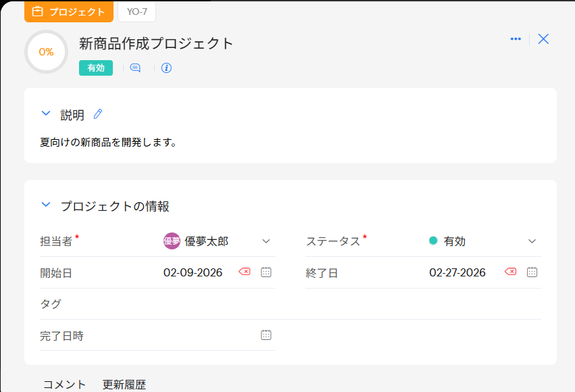Viewport: 575px width, 392px height.
Task: Open the ステータス status dropdown
Action: (x=532, y=241)
